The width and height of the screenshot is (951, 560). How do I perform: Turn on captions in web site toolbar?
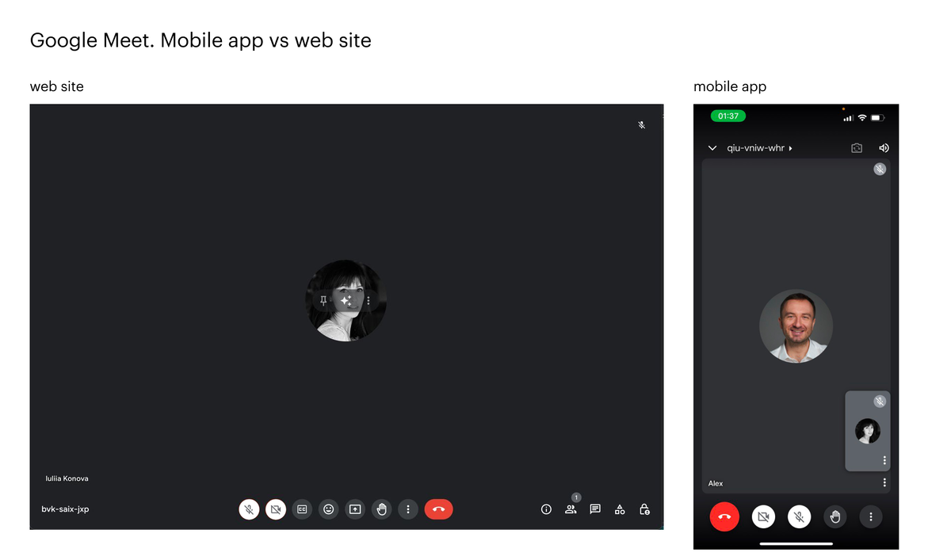(302, 509)
